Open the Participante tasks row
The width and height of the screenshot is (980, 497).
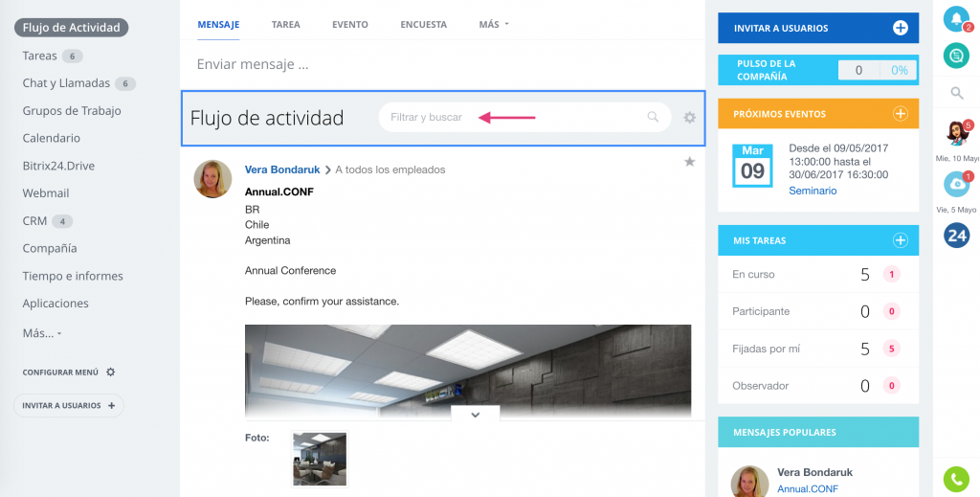818,311
